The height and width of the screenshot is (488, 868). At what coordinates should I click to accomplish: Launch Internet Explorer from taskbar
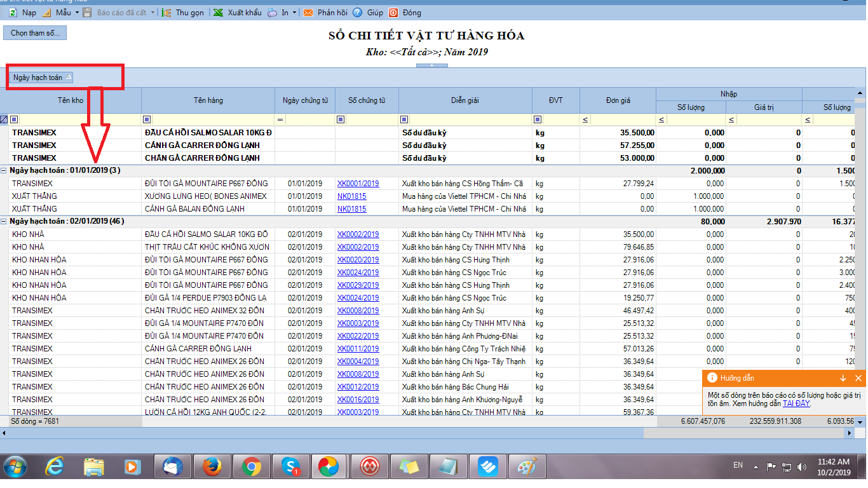56,466
